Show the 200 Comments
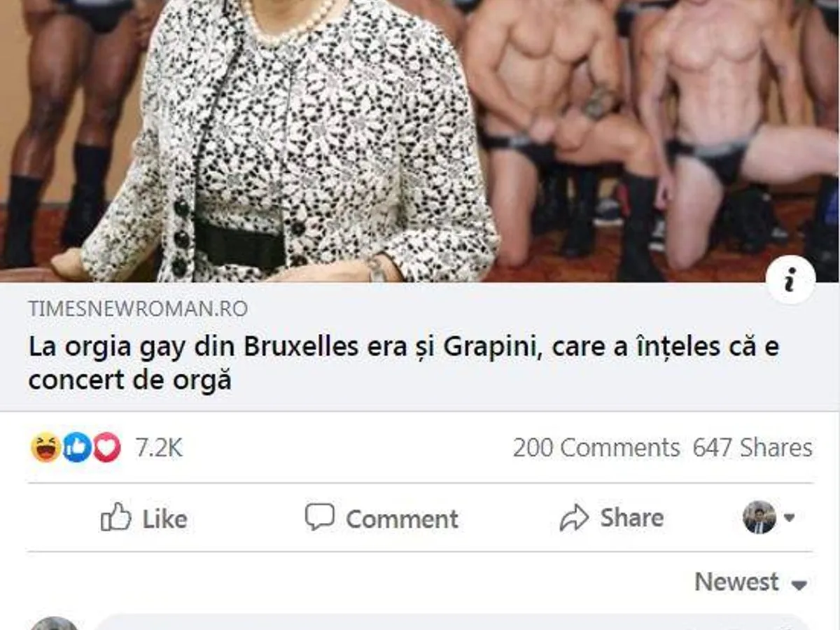Image resolution: width=840 pixels, height=630 pixels. (596, 448)
